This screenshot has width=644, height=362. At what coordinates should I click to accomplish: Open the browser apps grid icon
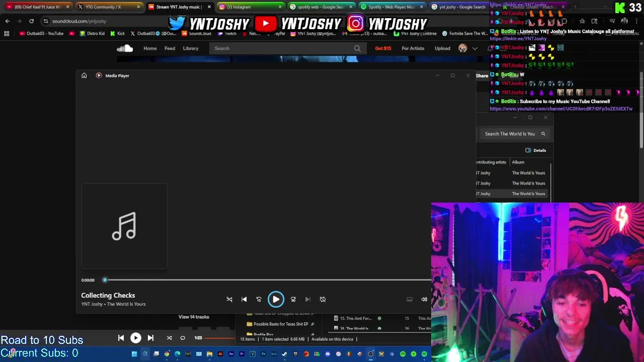[7, 34]
